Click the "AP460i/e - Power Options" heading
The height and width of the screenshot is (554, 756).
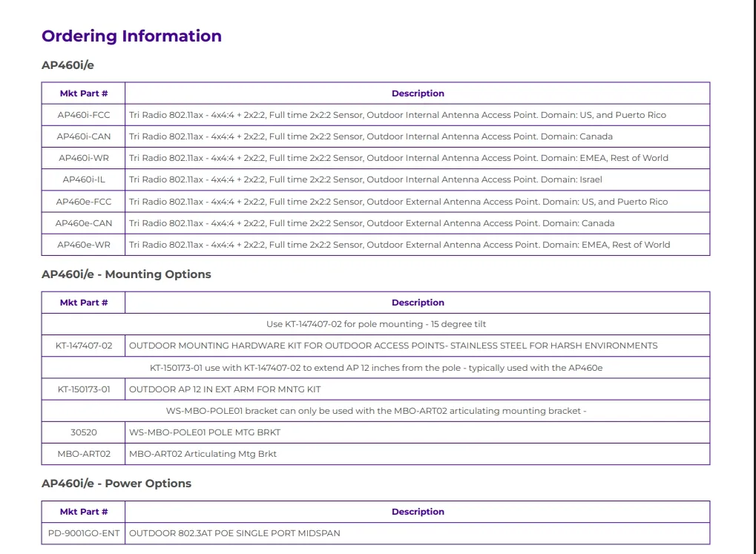pyautogui.click(x=116, y=484)
